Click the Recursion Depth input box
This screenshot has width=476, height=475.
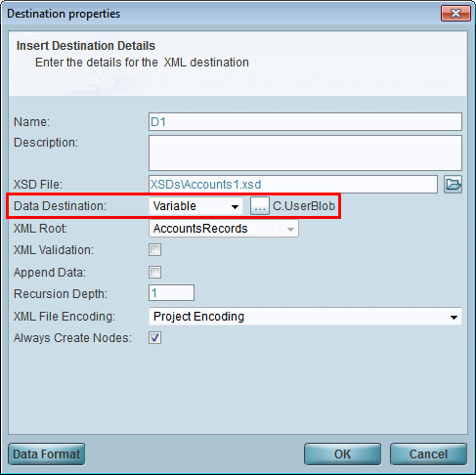[171, 293]
